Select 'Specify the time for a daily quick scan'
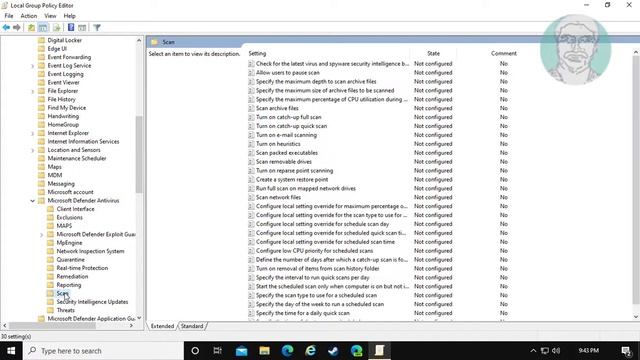The width and height of the screenshot is (640, 360). [303, 313]
